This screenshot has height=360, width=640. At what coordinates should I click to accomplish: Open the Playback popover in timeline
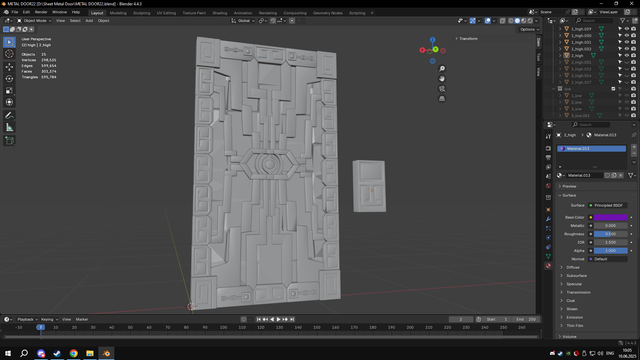[x=27, y=320]
